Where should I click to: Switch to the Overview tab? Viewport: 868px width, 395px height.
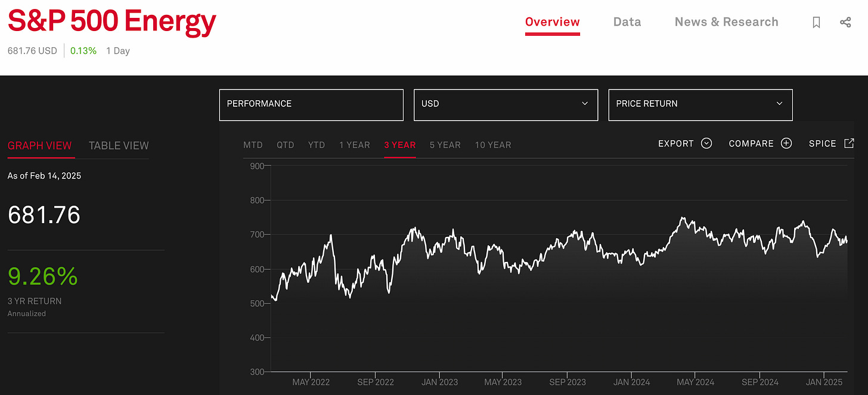(x=553, y=22)
